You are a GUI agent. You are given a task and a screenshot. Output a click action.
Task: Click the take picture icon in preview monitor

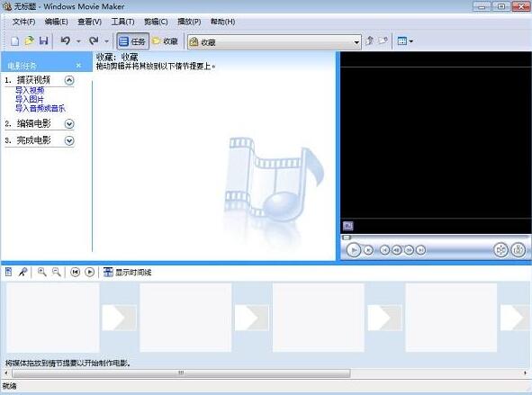(518, 250)
